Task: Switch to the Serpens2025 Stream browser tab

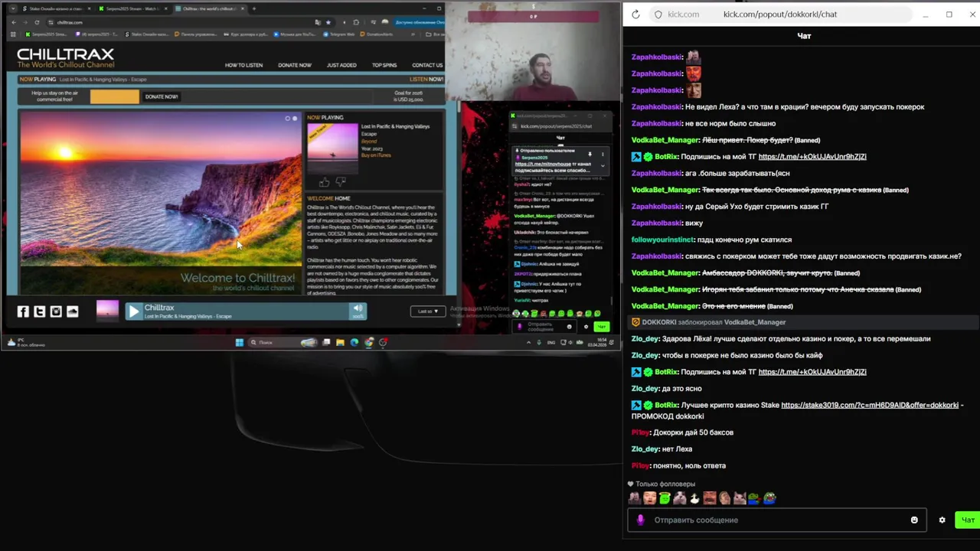Action: pyautogui.click(x=134, y=8)
